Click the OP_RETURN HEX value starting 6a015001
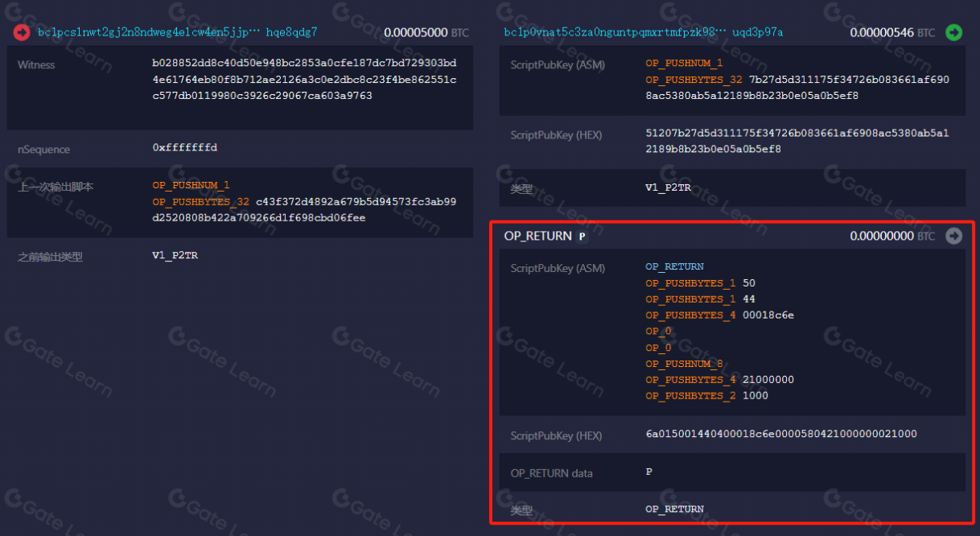This screenshot has height=536, width=980. pos(780,434)
